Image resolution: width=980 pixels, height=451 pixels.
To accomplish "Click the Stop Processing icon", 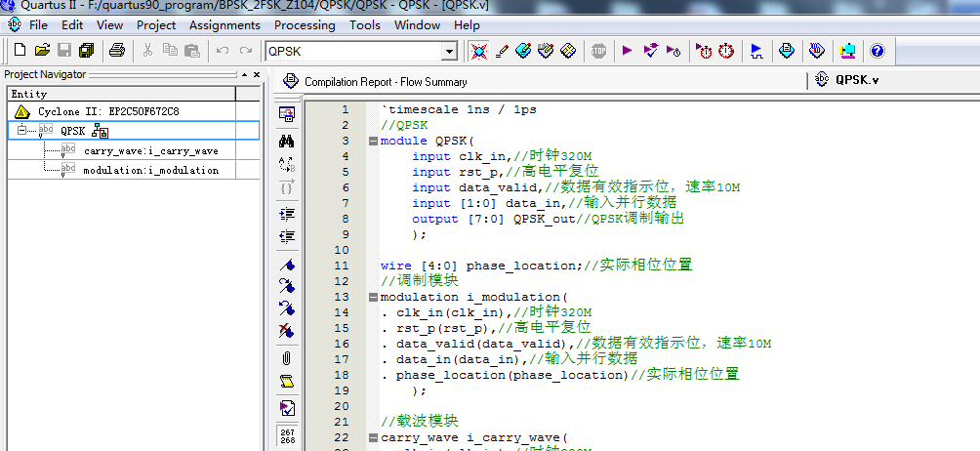I will click(x=598, y=51).
